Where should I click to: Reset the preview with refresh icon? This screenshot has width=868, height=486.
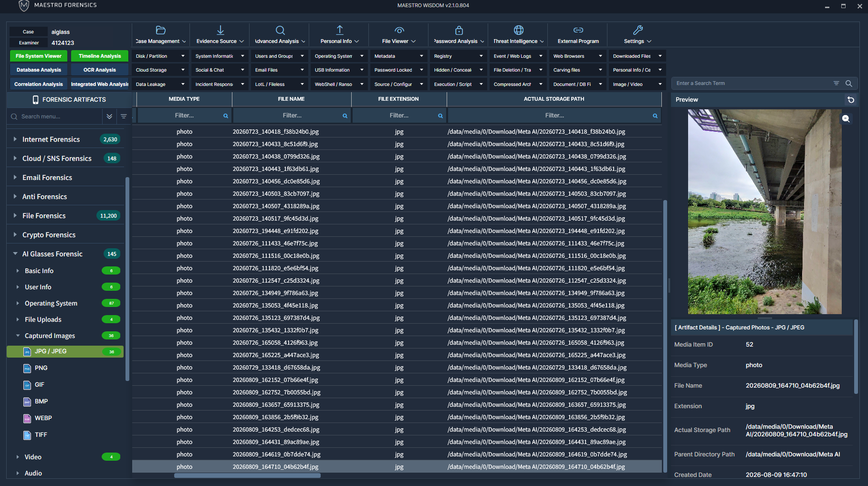tap(851, 100)
